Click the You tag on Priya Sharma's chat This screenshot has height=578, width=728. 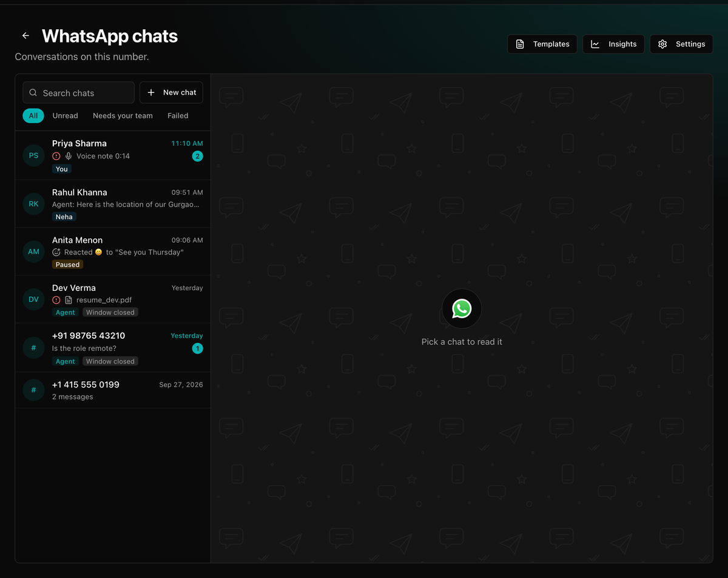(62, 169)
